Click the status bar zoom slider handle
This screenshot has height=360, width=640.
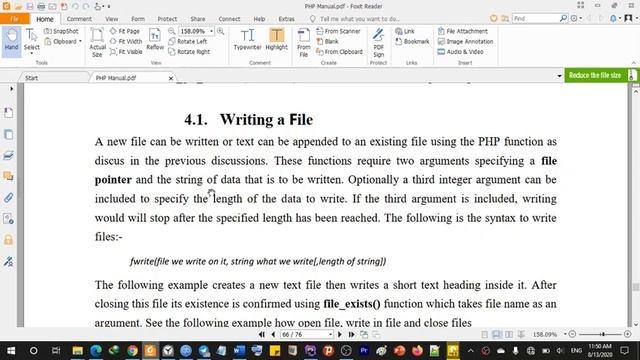click(x=603, y=334)
